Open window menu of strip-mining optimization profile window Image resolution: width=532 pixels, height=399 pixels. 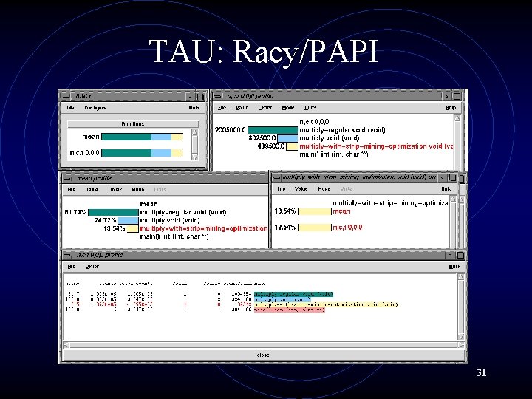(277, 177)
